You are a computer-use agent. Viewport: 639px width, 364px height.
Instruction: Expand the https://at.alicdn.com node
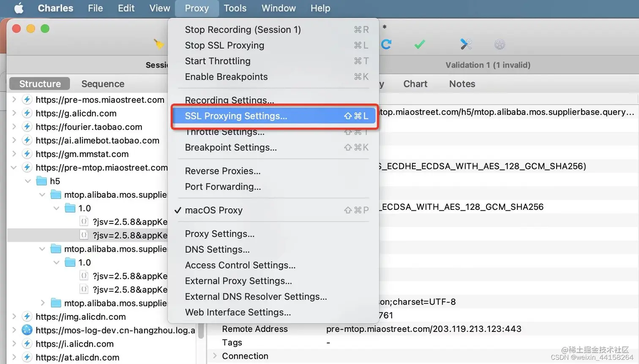click(x=14, y=357)
